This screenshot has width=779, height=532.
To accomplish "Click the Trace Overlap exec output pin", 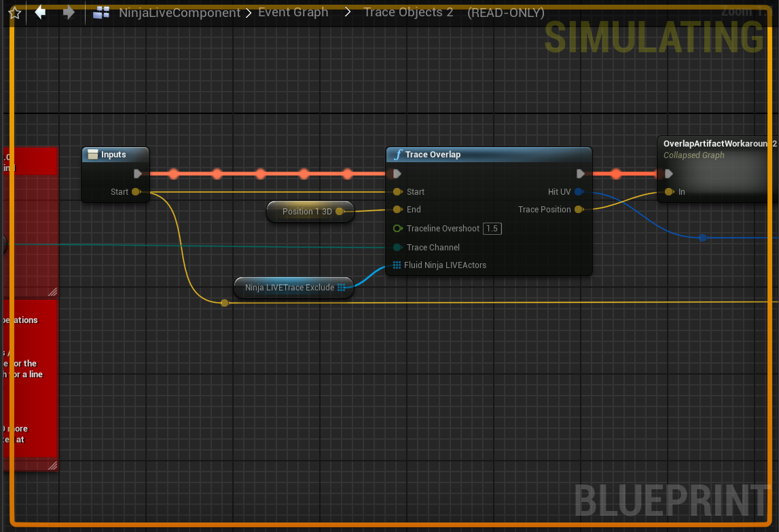I will tap(581, 174).
